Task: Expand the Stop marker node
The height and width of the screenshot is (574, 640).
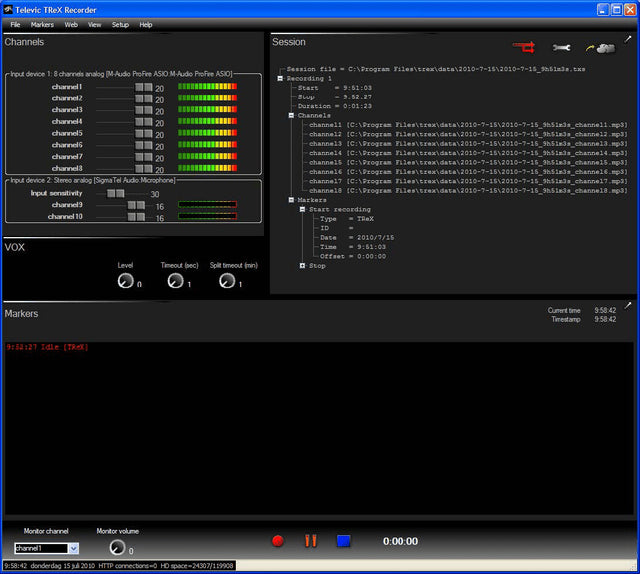Action: click(302, 266)
